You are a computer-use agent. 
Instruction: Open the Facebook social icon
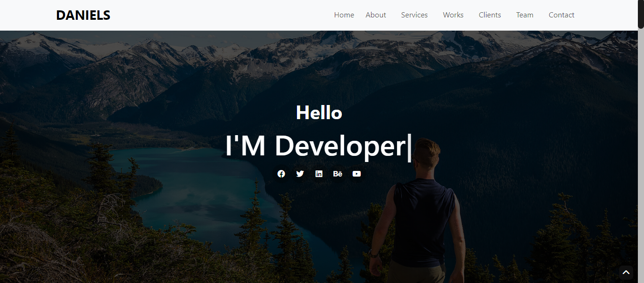[281, 174]
